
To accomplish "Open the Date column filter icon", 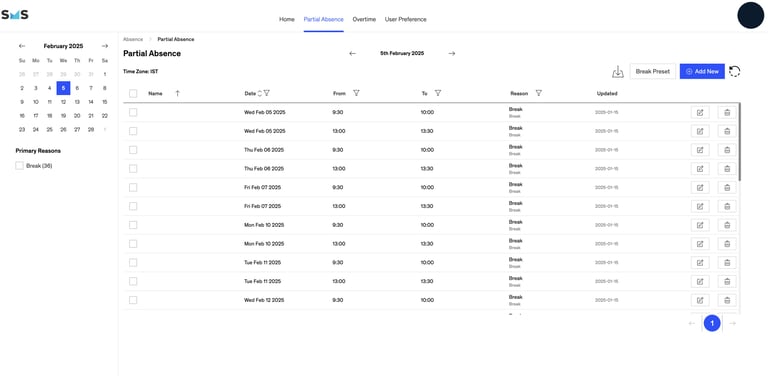I will tap(266, 93).
